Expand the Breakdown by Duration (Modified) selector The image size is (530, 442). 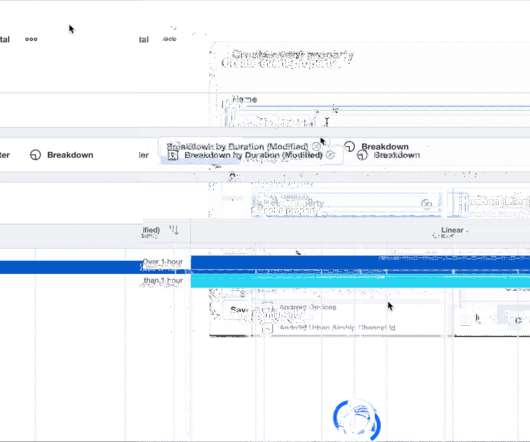[251, 155]
